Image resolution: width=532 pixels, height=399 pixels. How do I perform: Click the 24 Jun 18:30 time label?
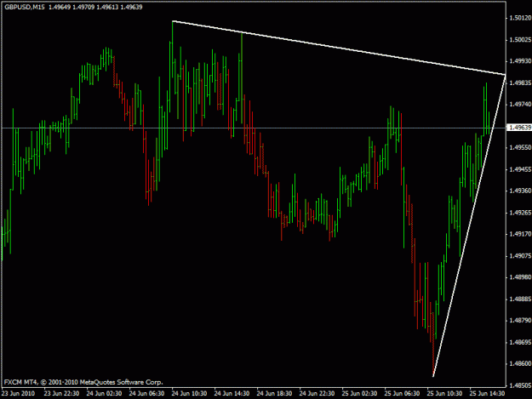pyautogui.click(x=274, y=394)
